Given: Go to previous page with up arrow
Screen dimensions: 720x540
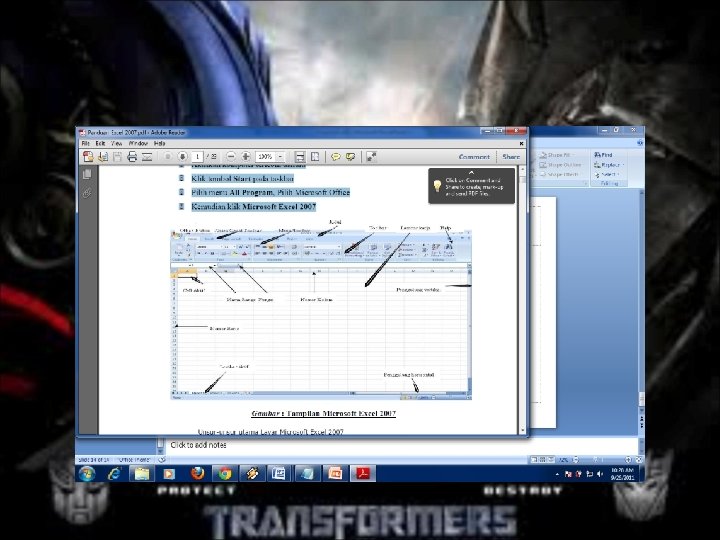Looking at the screenshot, I should [168, 157].
